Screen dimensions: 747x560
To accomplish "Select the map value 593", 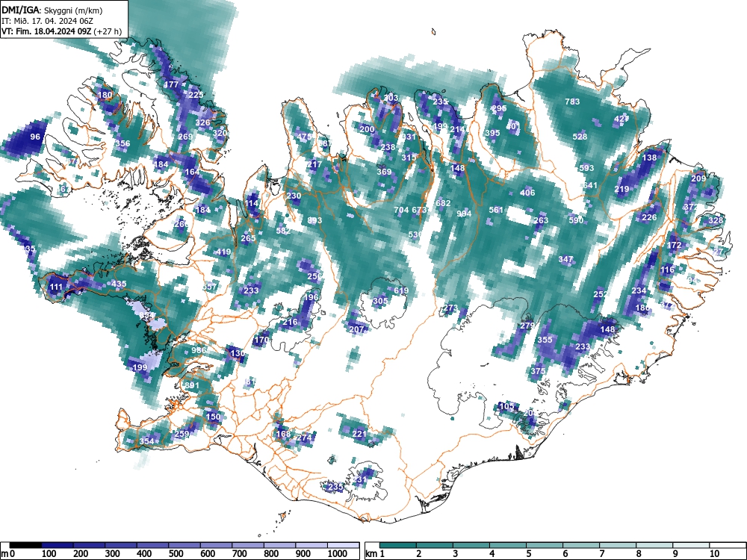I will [586, 168].
